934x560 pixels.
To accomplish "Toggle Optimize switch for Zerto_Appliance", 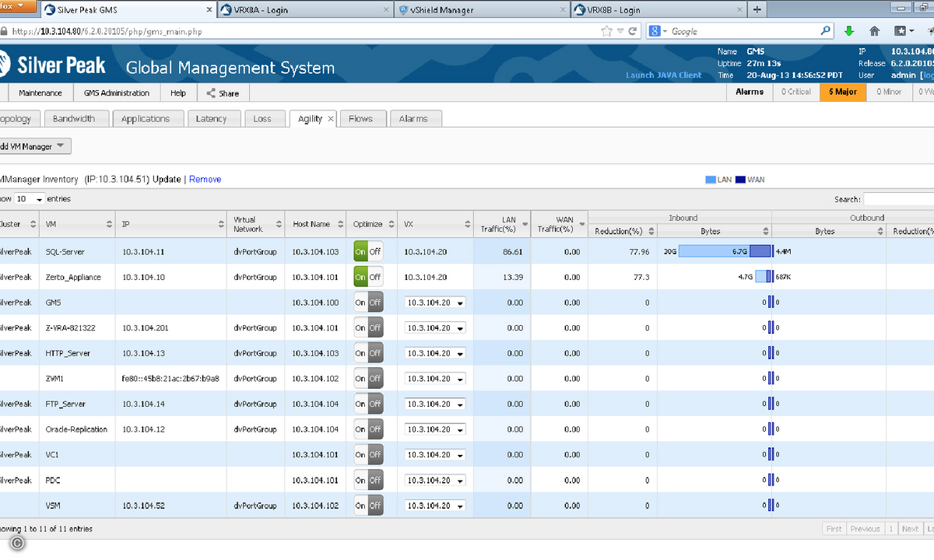I will (368, 277).
